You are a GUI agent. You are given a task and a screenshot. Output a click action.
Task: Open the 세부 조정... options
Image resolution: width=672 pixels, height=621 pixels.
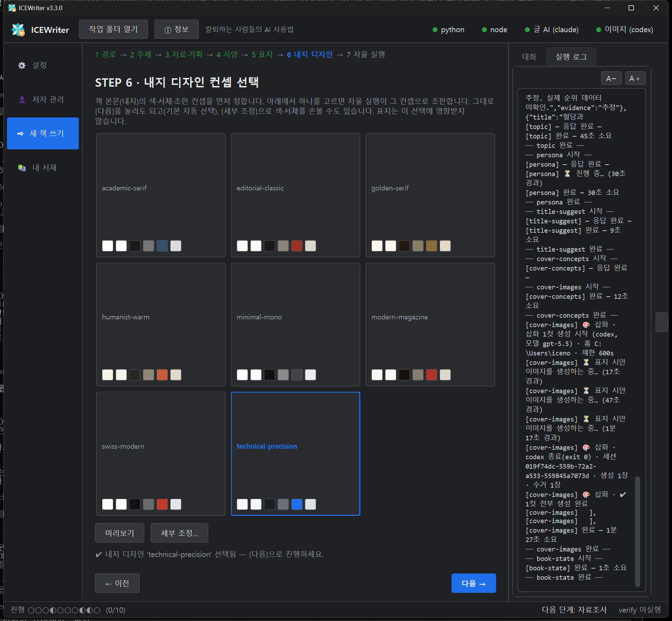pos(179,533)
